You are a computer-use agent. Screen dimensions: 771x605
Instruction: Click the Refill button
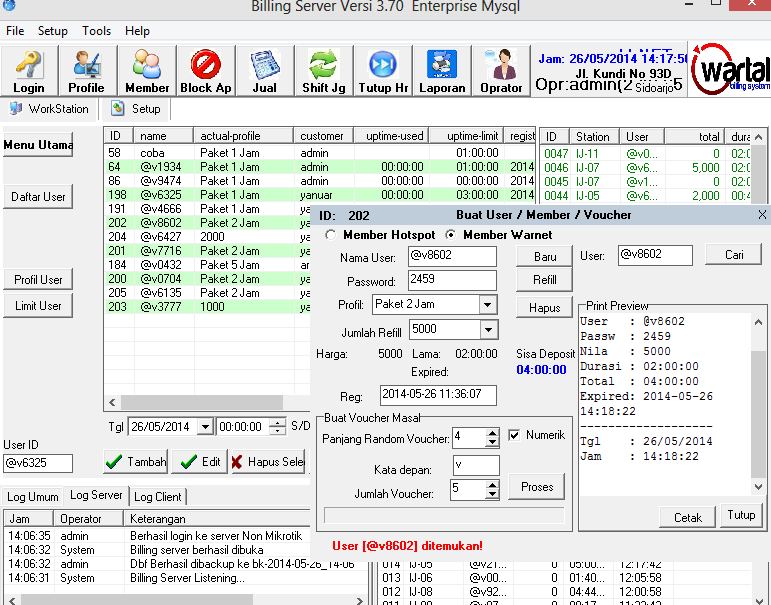click(545, 280)
